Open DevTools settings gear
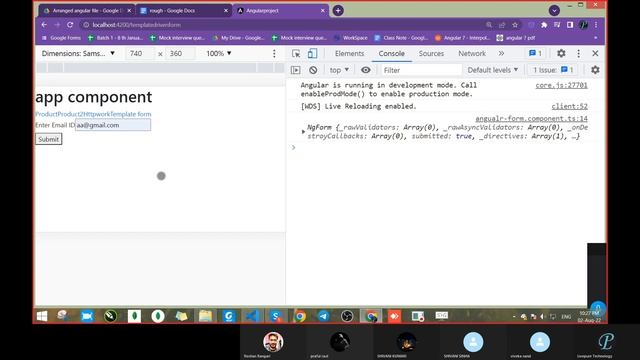This screenshot has height=360, width=640. point(561,53)
